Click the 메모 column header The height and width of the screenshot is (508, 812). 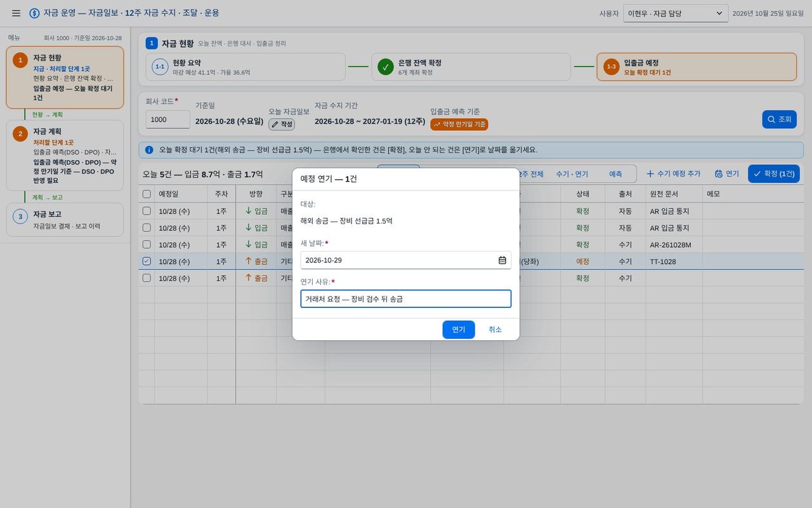753,194
